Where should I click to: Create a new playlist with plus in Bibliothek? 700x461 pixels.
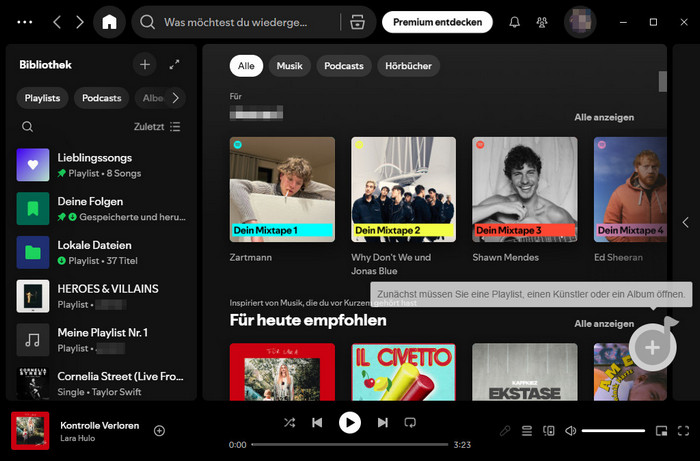point(145,65)
